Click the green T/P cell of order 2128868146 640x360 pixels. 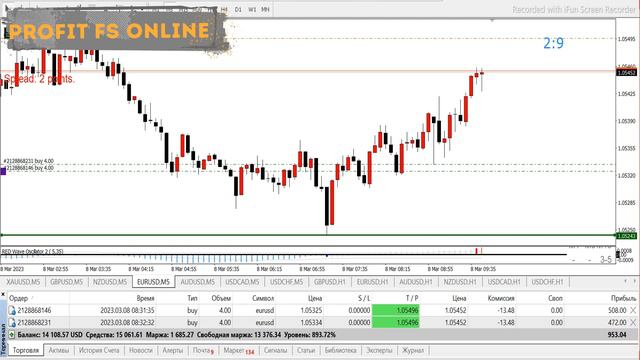click(396, 311)
